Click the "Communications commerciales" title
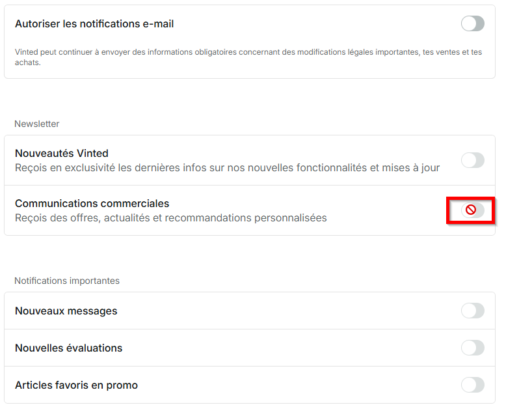 point(92,204)
